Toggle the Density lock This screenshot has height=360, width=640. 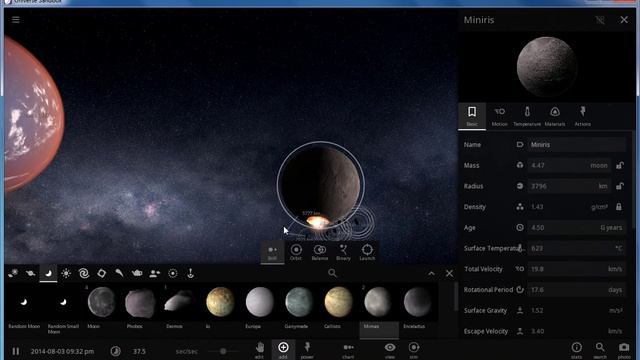[619, 207]
